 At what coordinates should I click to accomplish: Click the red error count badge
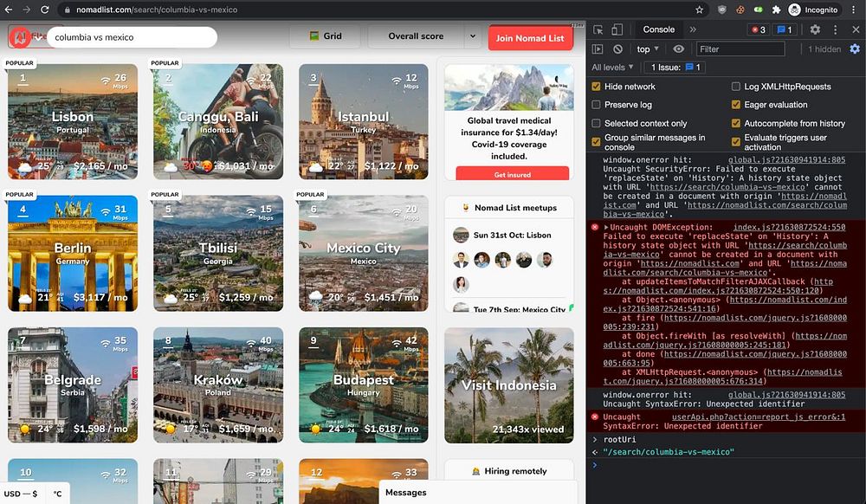[759, 29]
